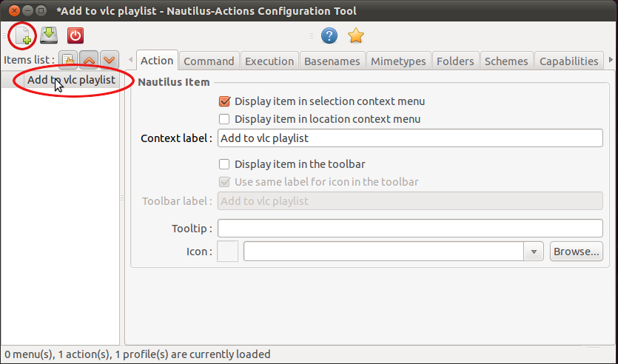Click the Items list sort mode icon
This screenshot has width=618, height=364.
[x=68, y=60]
